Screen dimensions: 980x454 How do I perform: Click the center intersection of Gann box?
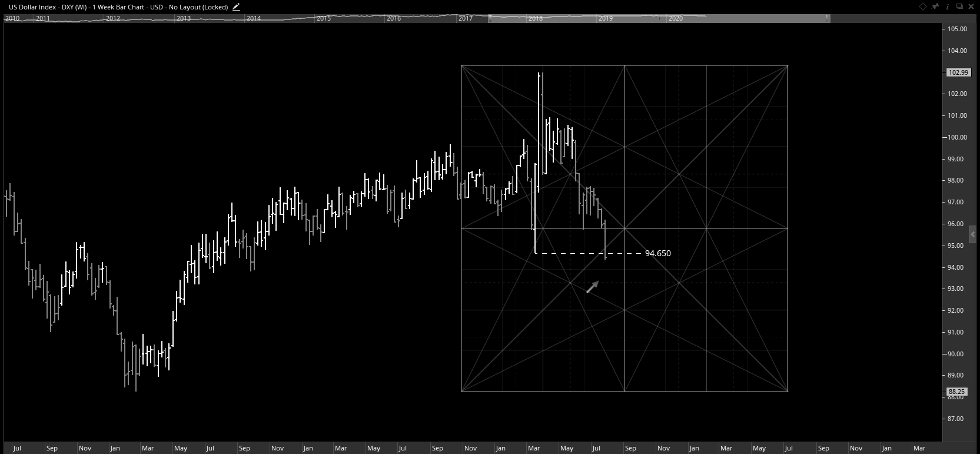tap(624, 228)
